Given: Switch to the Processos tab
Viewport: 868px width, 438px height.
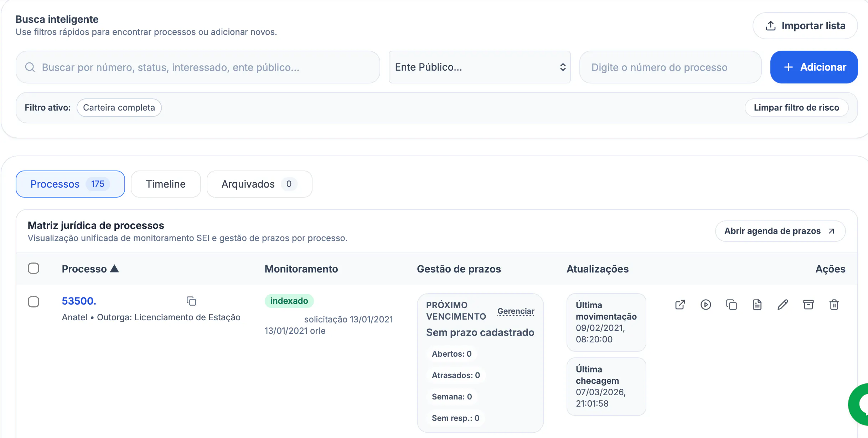Looking at the screenshot, I should pos(70,184).
